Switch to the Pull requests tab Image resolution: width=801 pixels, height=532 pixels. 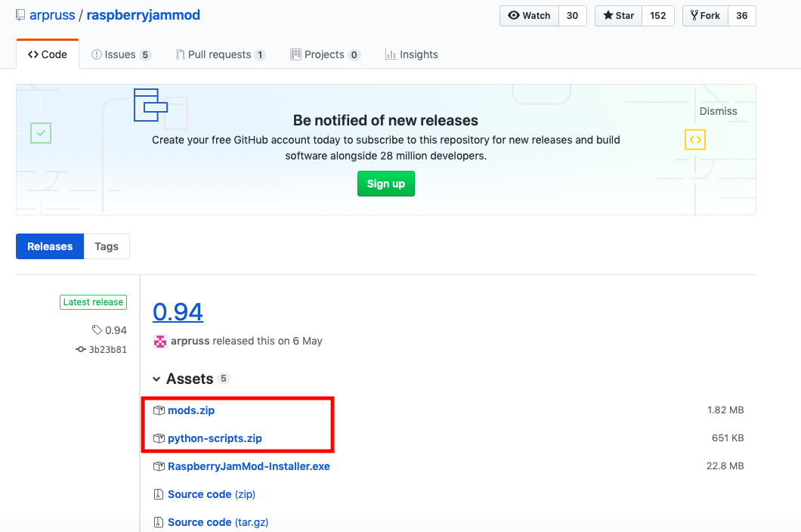219,54
